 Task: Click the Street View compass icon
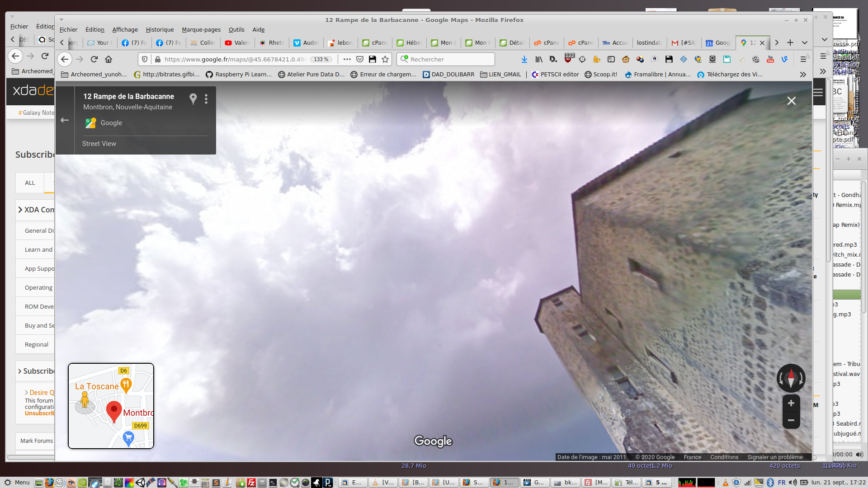(x=791, y=378)
